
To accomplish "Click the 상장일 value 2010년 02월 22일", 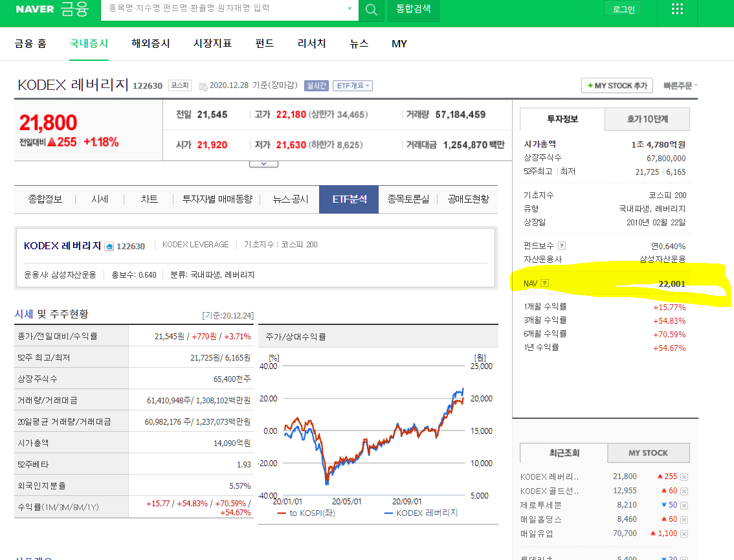I will click(x=656, y=223).
